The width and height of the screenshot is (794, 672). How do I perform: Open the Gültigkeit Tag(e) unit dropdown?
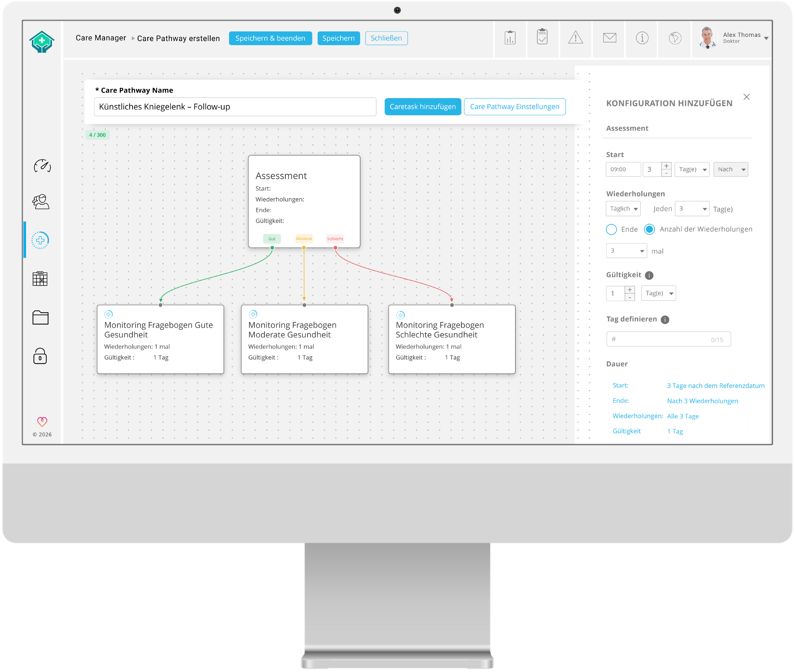658,293
